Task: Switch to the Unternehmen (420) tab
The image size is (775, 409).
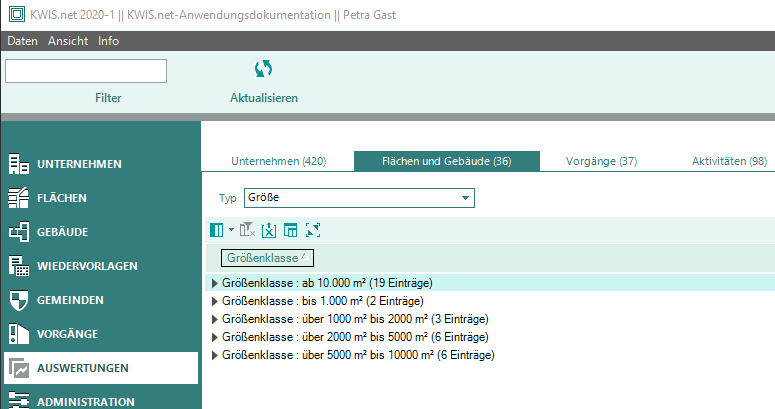Action: [278, 162]
